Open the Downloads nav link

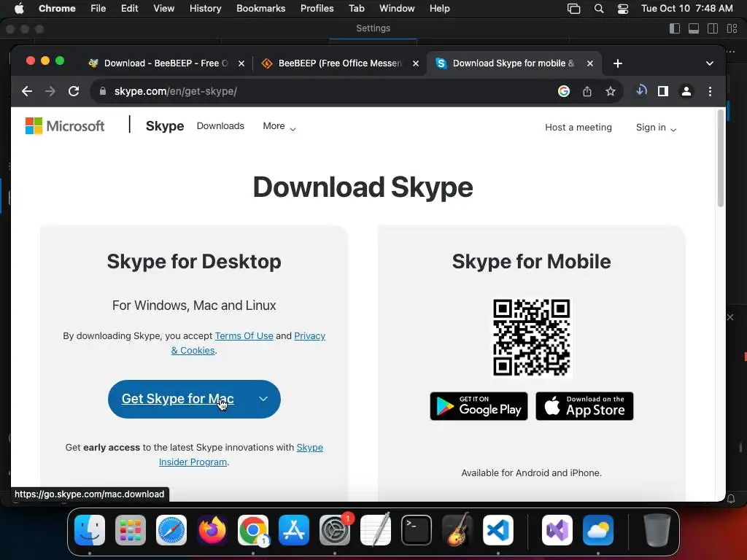pyautogui.click(x=220, y=125)
